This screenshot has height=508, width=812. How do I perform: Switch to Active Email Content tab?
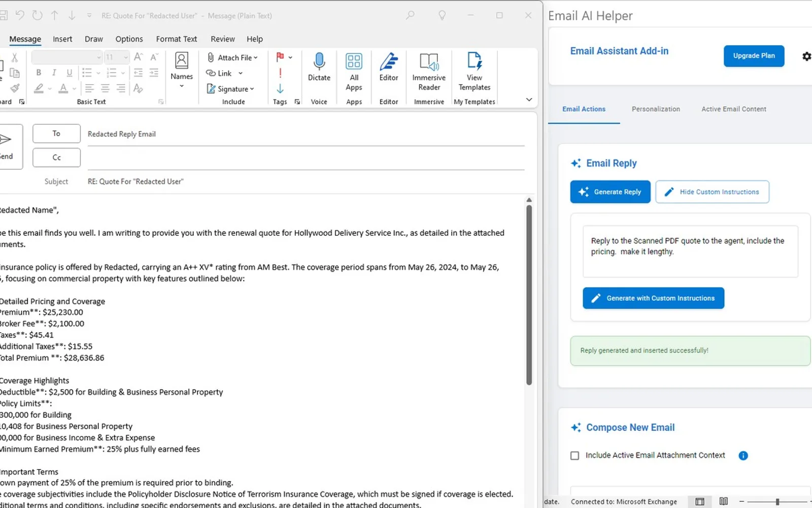tap(734, 109)
